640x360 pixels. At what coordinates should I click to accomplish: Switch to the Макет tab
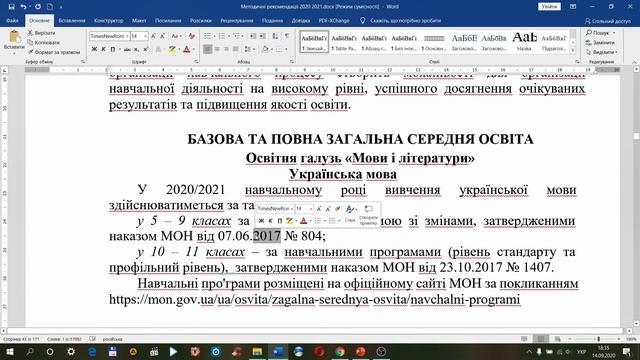(x=139, y=20)
